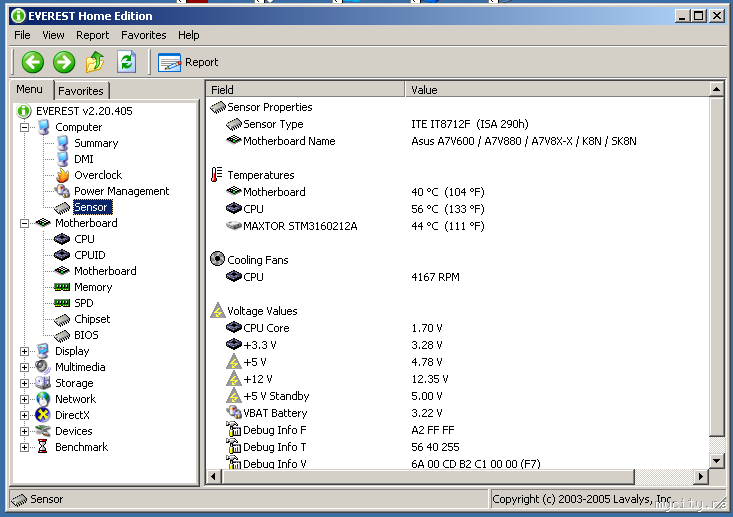Open the Report menu

point(93,35)
